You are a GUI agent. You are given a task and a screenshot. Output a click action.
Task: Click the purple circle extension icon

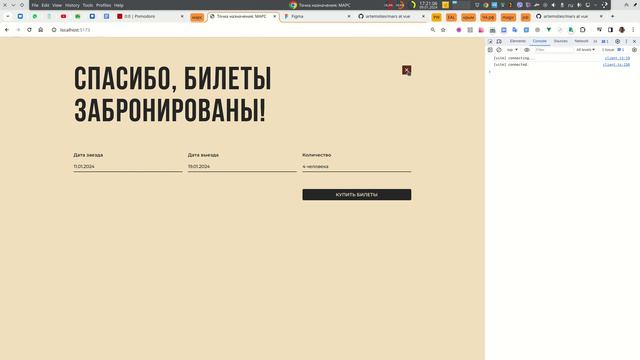[x=459, y=30]
